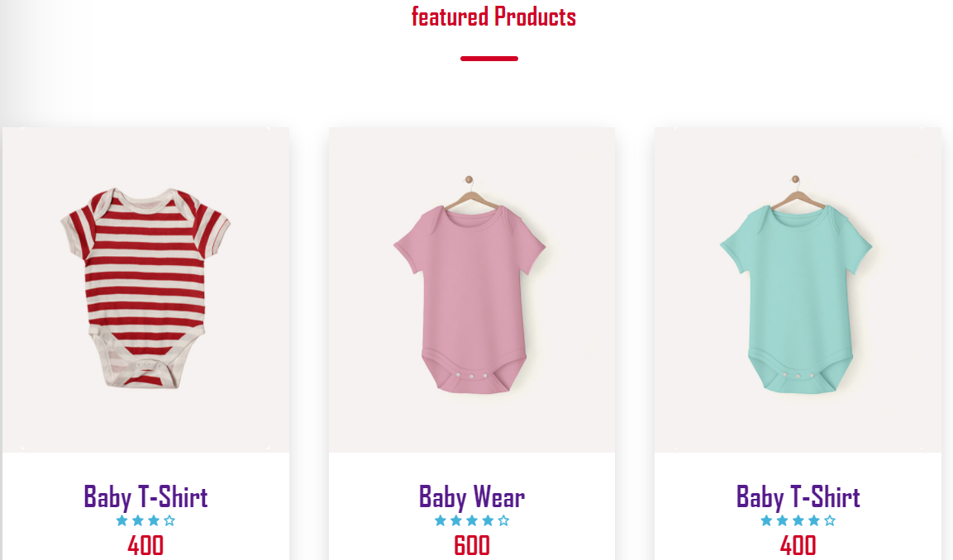Open the Baby Wear product title

tap(472, 497)
